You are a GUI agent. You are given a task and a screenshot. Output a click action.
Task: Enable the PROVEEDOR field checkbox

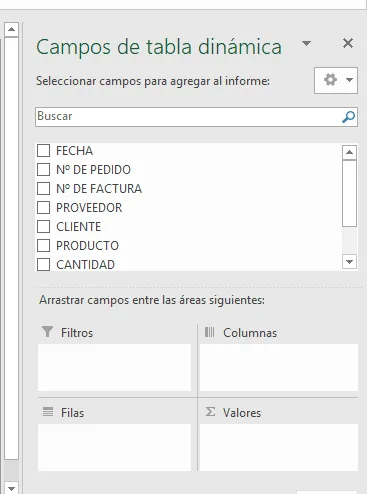44,207
